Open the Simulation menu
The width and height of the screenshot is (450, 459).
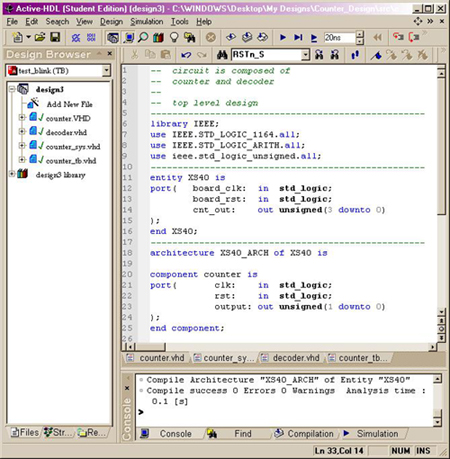[x=147, y=22]
